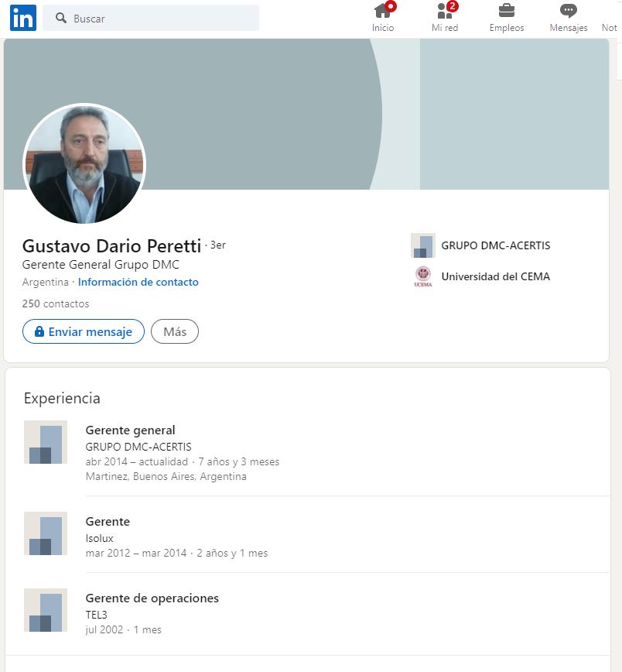Open the Más options menu
Screen dimensions: 622x672
coord(174,331)
